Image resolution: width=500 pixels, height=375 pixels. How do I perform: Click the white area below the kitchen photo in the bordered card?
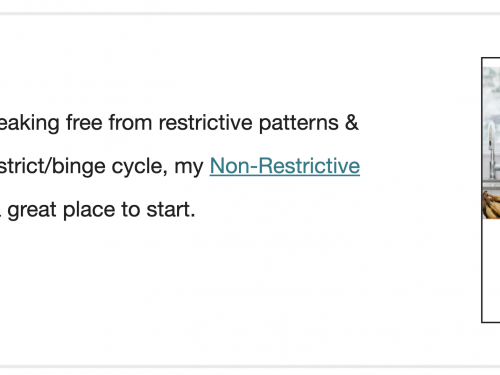click(x=491, y=270)
